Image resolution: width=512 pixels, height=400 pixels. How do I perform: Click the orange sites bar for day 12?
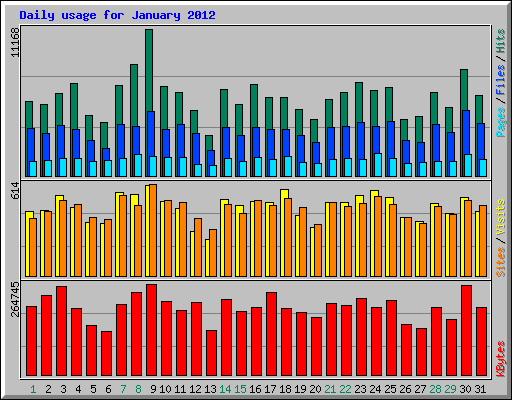(x=198, y=247)
